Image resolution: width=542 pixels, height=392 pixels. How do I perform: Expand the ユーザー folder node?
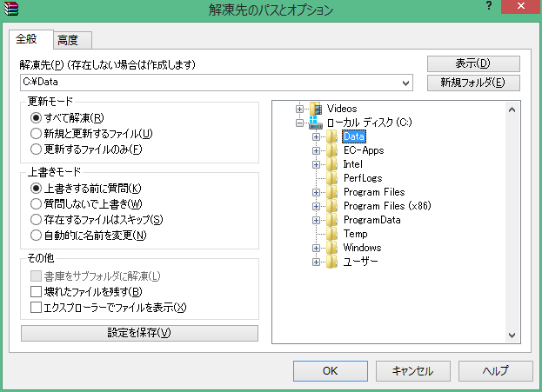point(316,262)
